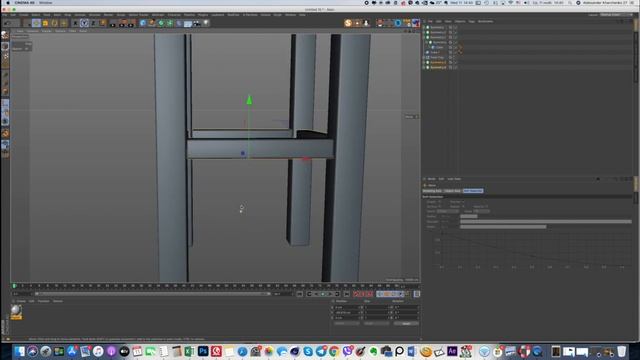
Task: Toggle Z axis lock
Action: tap(93, 23)
